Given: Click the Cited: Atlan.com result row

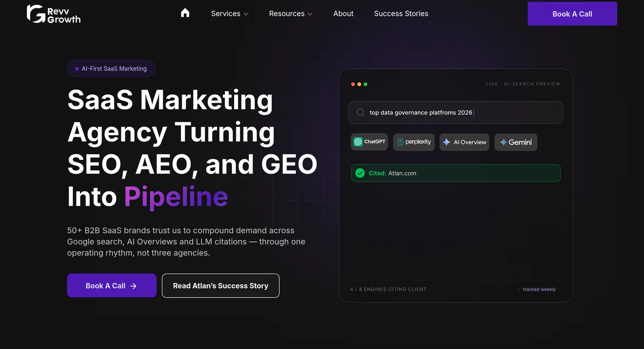Looking at the screenshot, I should pyautogui.click(x=456, y=173).
